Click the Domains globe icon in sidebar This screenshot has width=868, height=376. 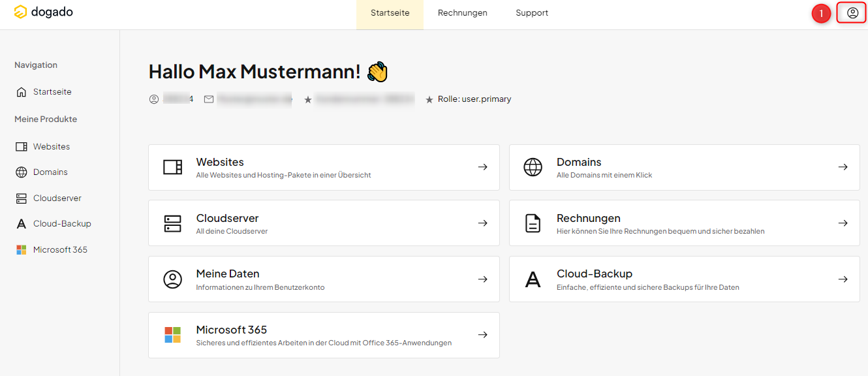(22, 172)
